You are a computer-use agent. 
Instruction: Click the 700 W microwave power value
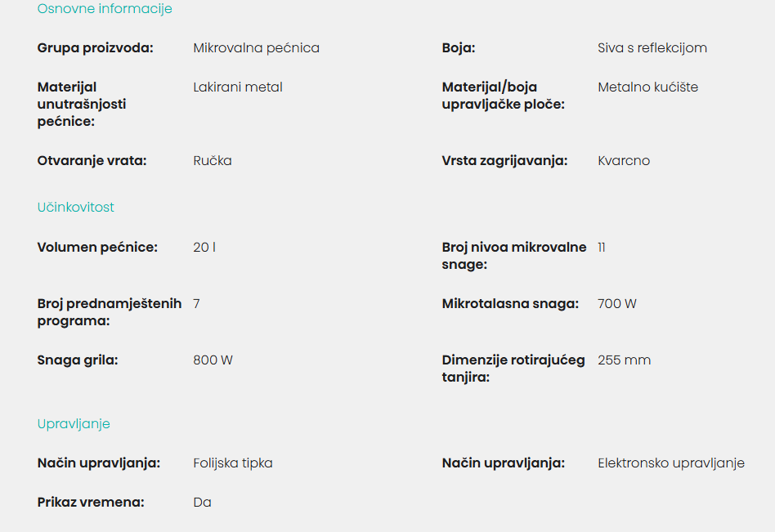[x=617, y=303]
